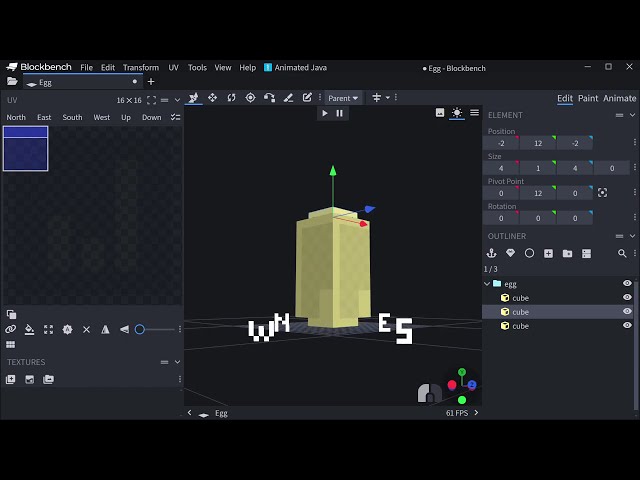Select the Vertex Snap tool
This screenshot has height=480, width=640.
tap(269, 98)
